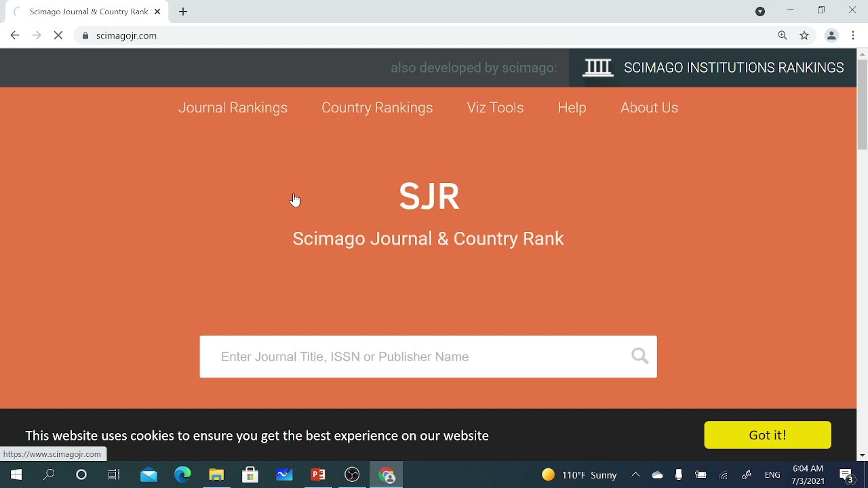The height and width of the screenshot is (488, 868).
Task: Click scrollbar up arrow
Action: (863, 54)
